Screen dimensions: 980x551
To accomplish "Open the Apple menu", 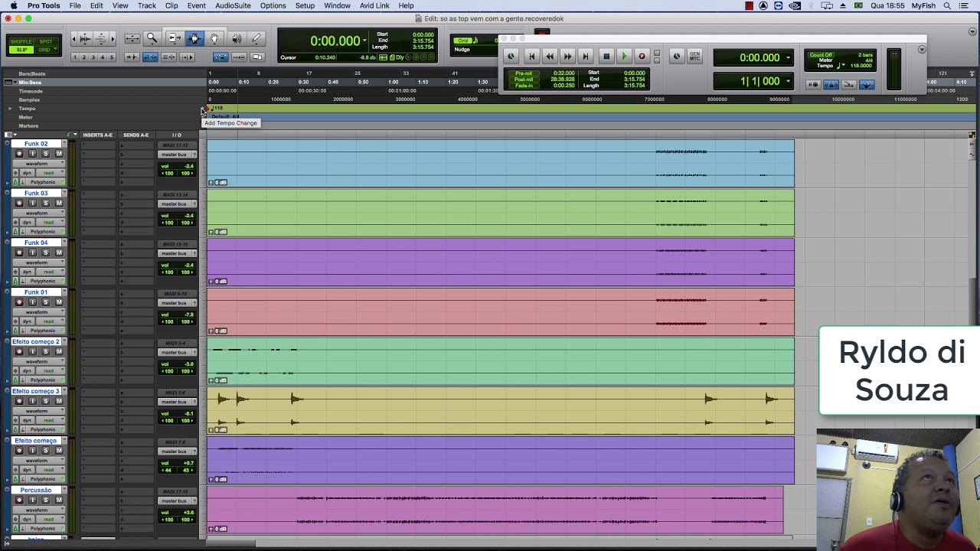I will (13, 5).
